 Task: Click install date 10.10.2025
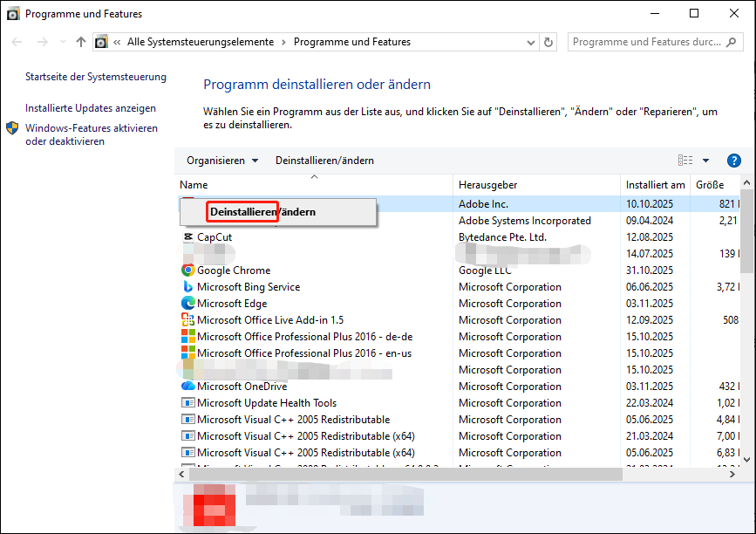(650, 204)
